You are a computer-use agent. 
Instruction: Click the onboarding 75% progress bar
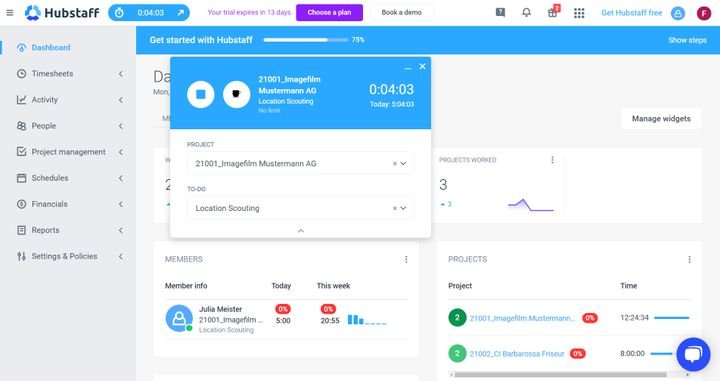306,40
